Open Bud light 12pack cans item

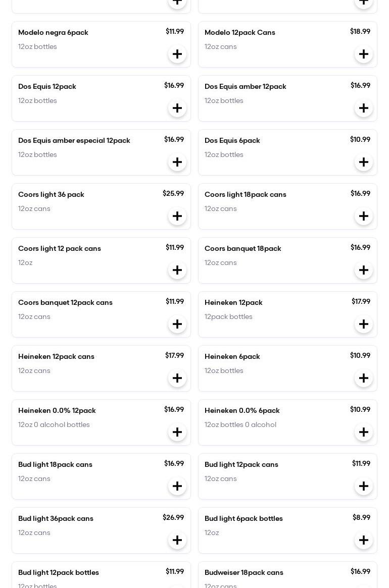click(241, 465)
